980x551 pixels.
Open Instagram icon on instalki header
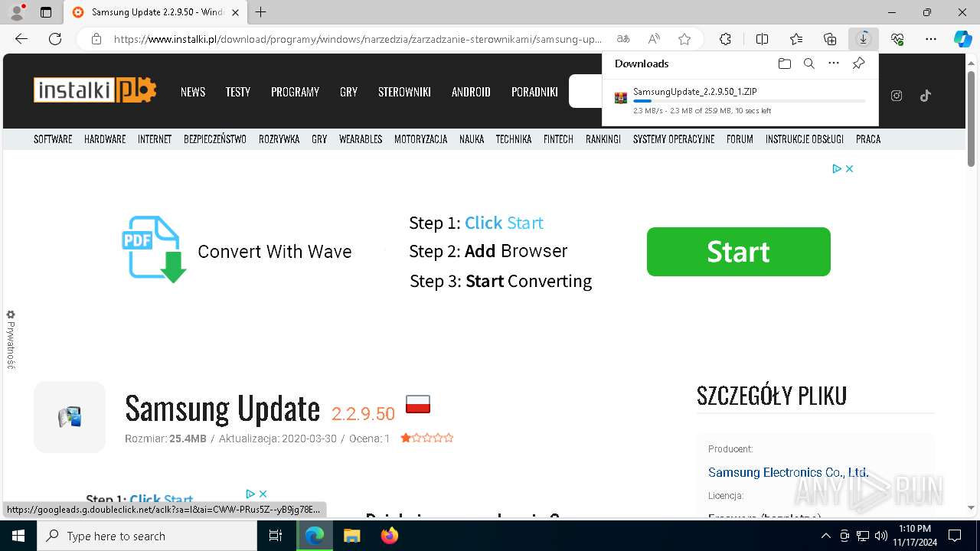click(x=897, y=96)
